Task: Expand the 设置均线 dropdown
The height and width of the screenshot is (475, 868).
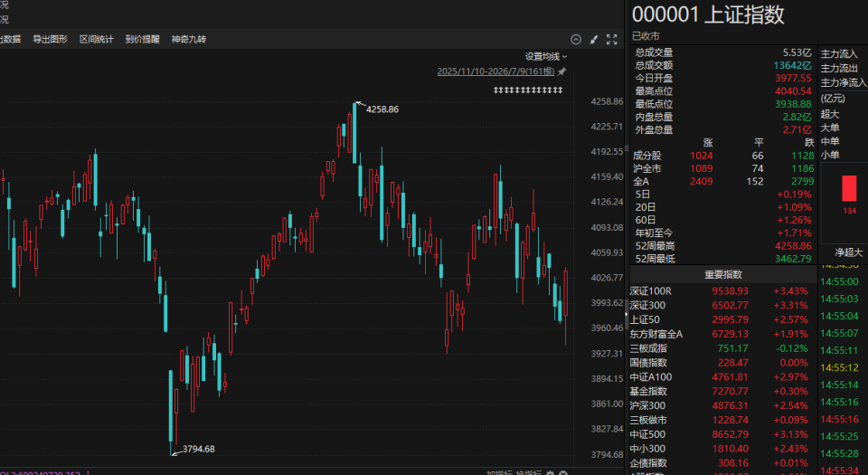Action: click(x=546, y=56)
